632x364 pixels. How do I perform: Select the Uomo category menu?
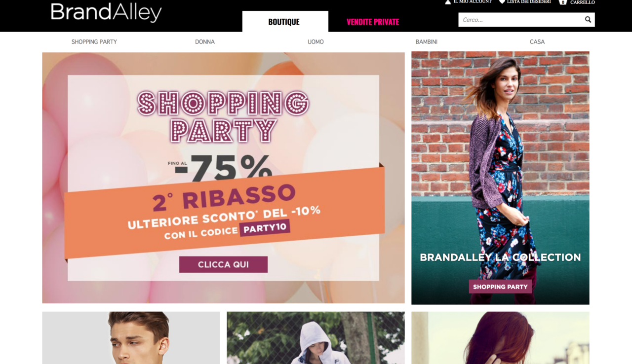[x=316, y=42]
